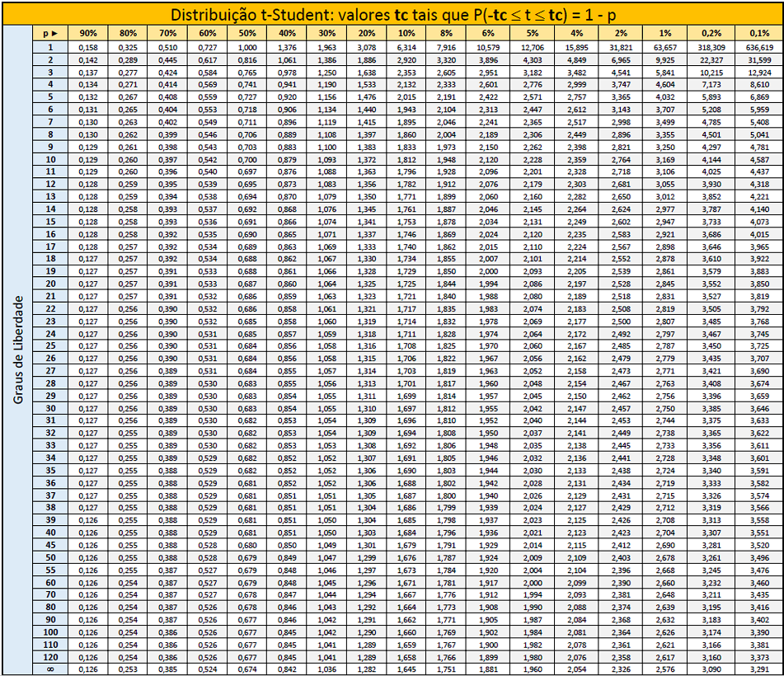Select the infinity (∞) row label
The width and height of the screenshot is (784, 676).
[x=50, y=669]
